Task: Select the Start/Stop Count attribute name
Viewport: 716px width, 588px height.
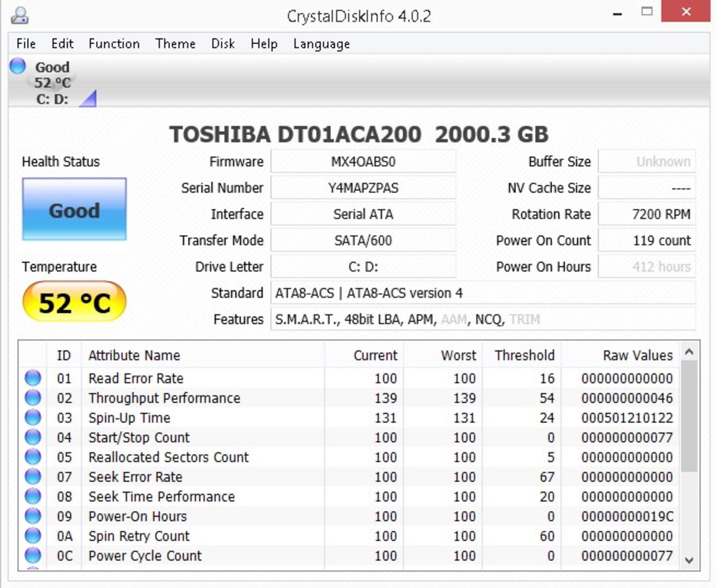Action: click(139, 437)
